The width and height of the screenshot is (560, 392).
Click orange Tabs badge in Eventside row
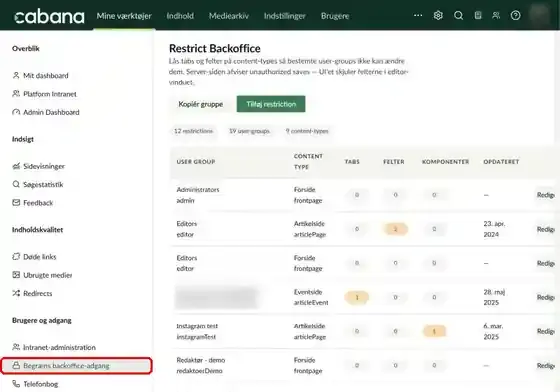click(x=356, y=297)
